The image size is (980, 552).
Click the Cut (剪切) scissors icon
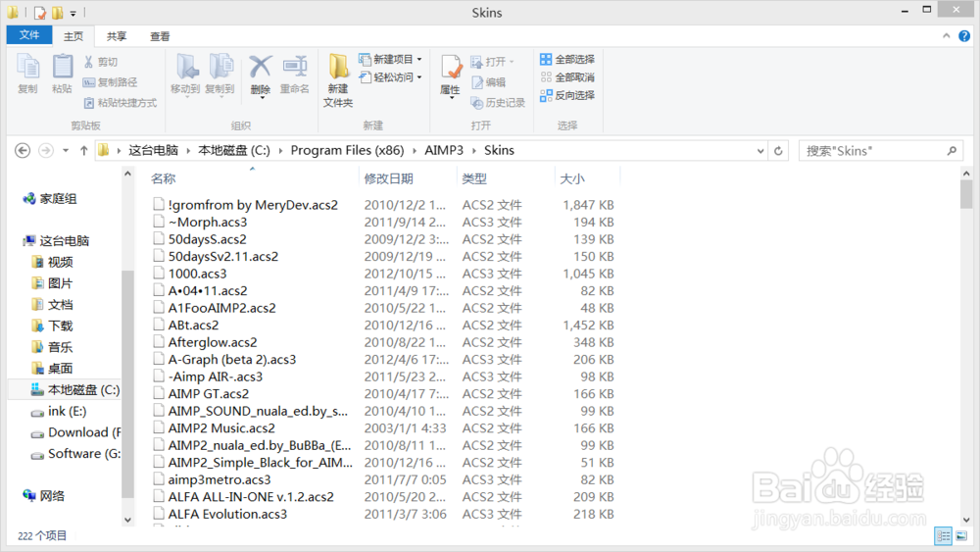pyautogui.click(x=89, y=61)
